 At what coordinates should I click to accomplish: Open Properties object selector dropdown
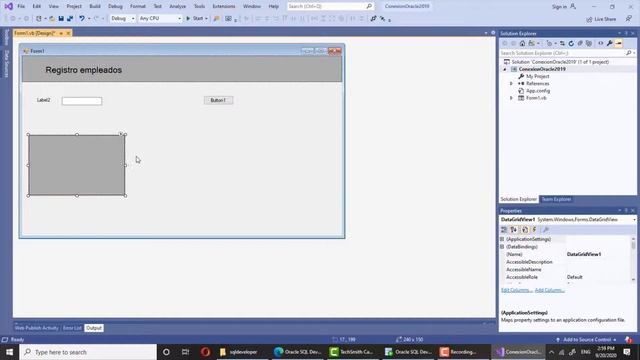pyautogui.click(x=634, y=220)
